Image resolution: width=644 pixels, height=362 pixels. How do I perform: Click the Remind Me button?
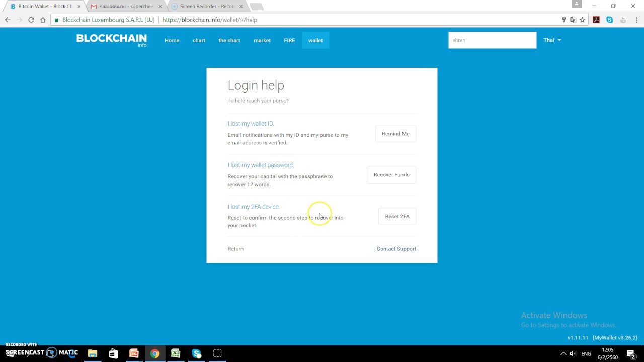pyautogui.click(x=395, y=134)
